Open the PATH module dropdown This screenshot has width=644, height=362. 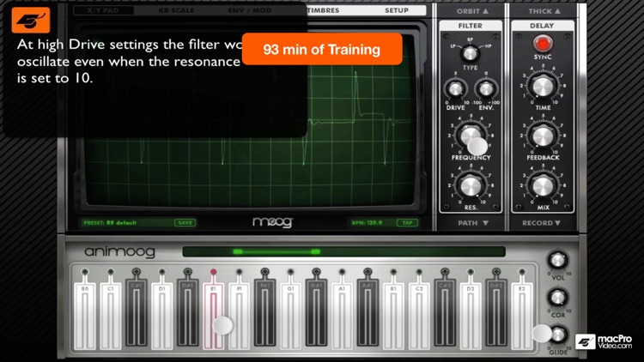473,223
